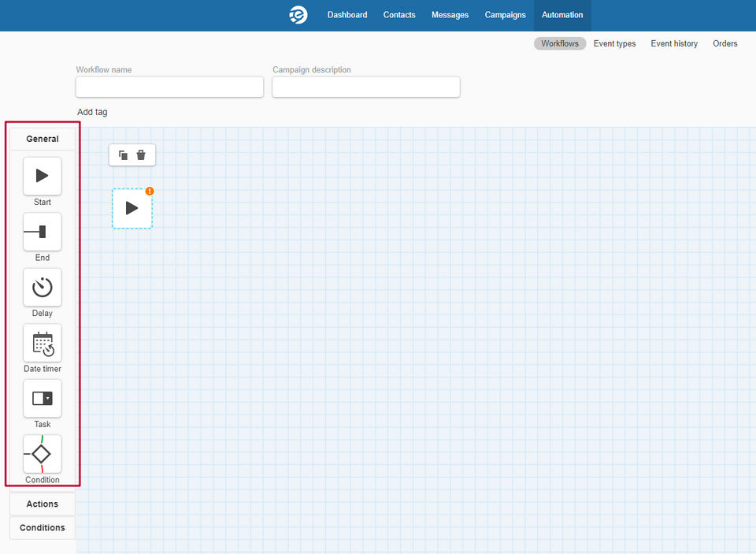Go to the Messages section
This screenshot has height=554, width=756.
pos(450,15)
